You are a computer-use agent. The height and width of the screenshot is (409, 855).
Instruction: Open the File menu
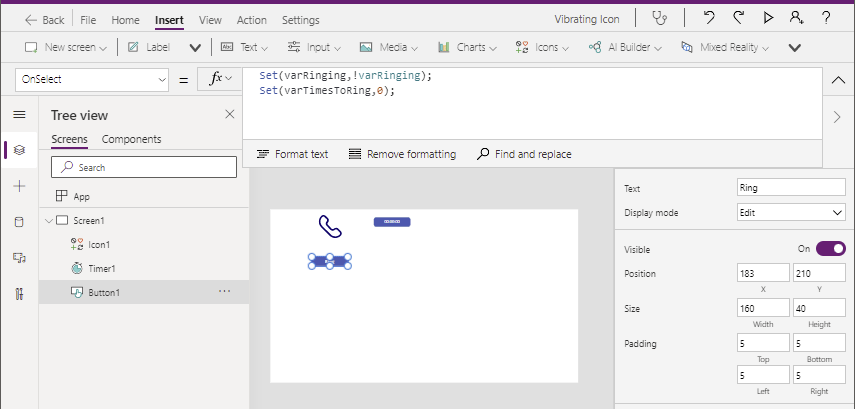click(88, 20)
